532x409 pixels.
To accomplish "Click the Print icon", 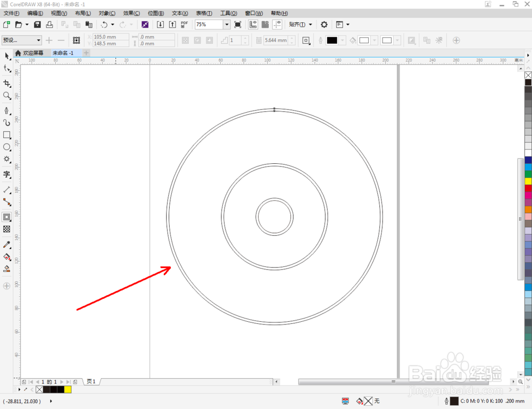I will pyautogui.click(x=49, y=24).
